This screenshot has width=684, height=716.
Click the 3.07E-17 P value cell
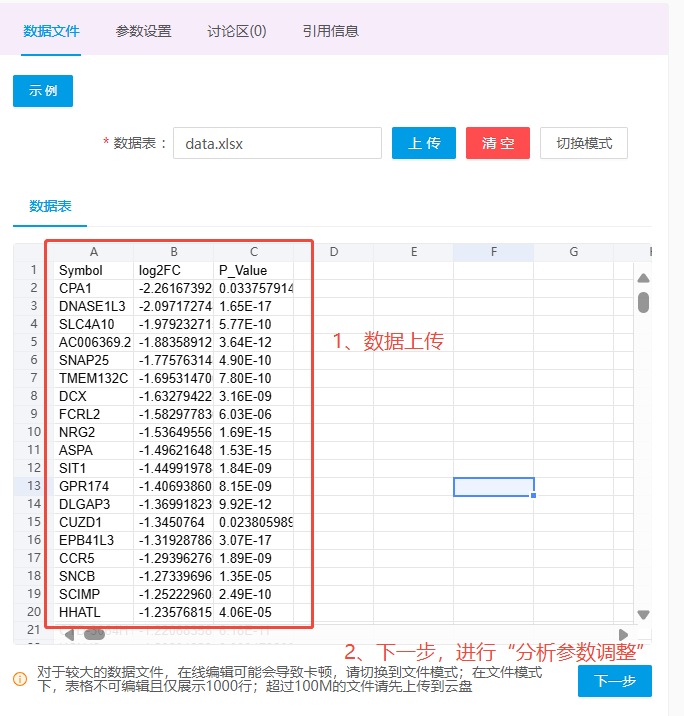click(x=253, y=540)
